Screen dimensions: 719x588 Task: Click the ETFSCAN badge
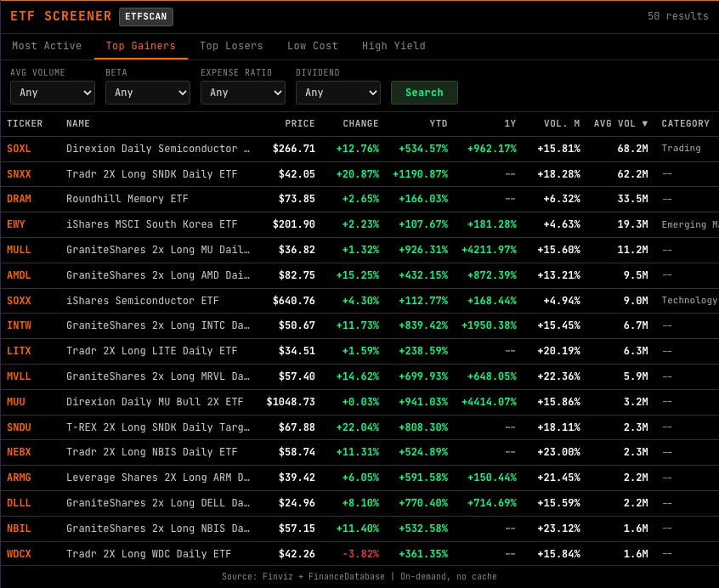[x=146, y=16]
